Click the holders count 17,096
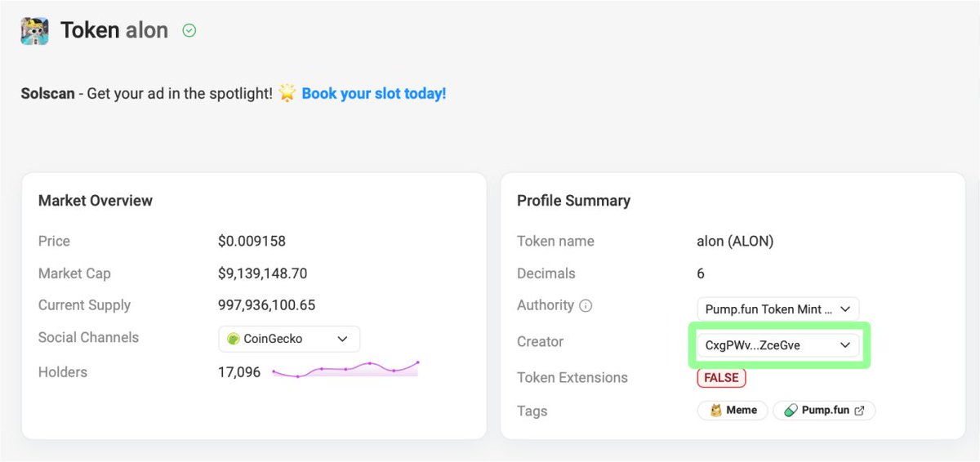The image size is (980, 462). coord(239,372)
